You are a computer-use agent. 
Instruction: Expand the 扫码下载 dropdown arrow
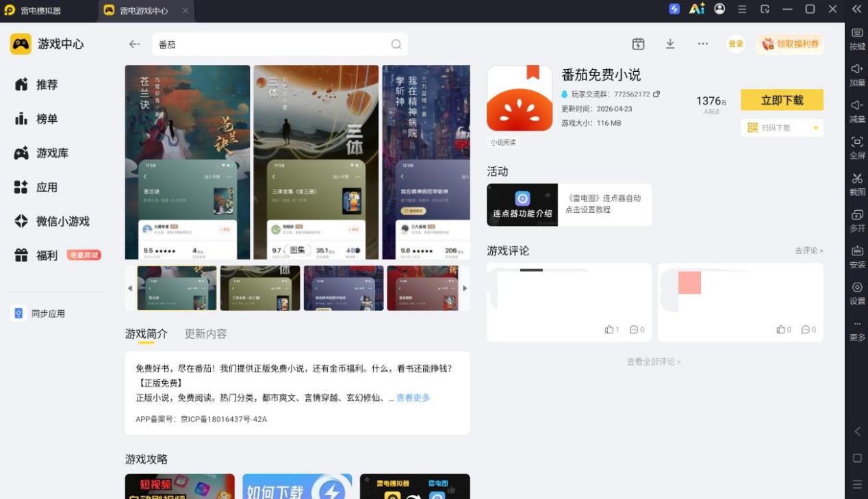coord(815,128)
